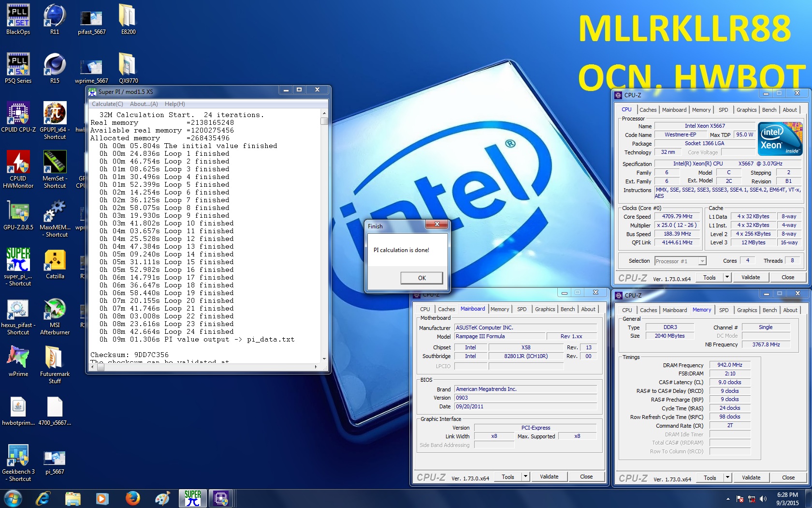The image size is (812, 508).
Task: Open the R15 Cinebench shortcut
Action: [x=55, y=68]
